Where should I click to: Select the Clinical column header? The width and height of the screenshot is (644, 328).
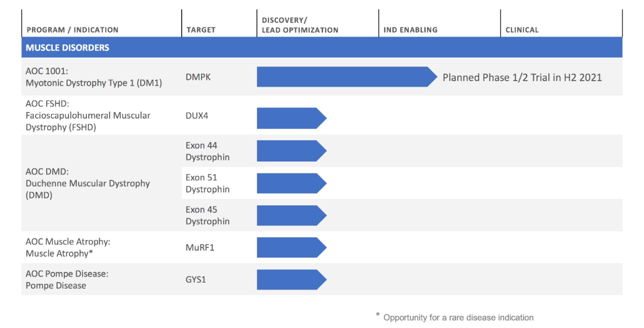click(x=522, y=30)
